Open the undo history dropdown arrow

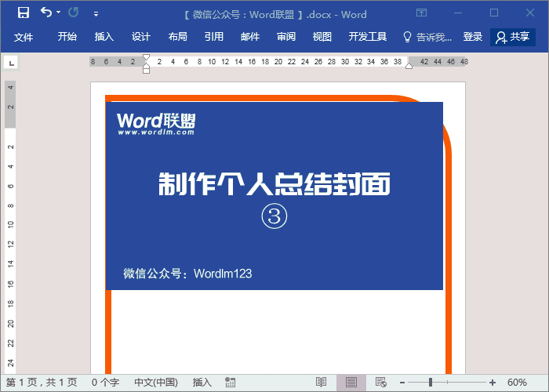coord(59,13)
